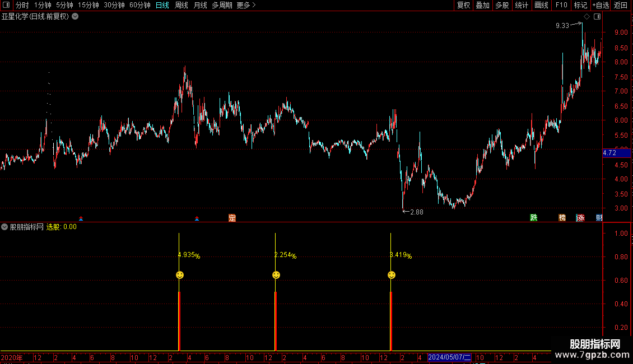633x364 pixels.
Task: Select the 日线 daily chart tab
Action: click(162, 5)
